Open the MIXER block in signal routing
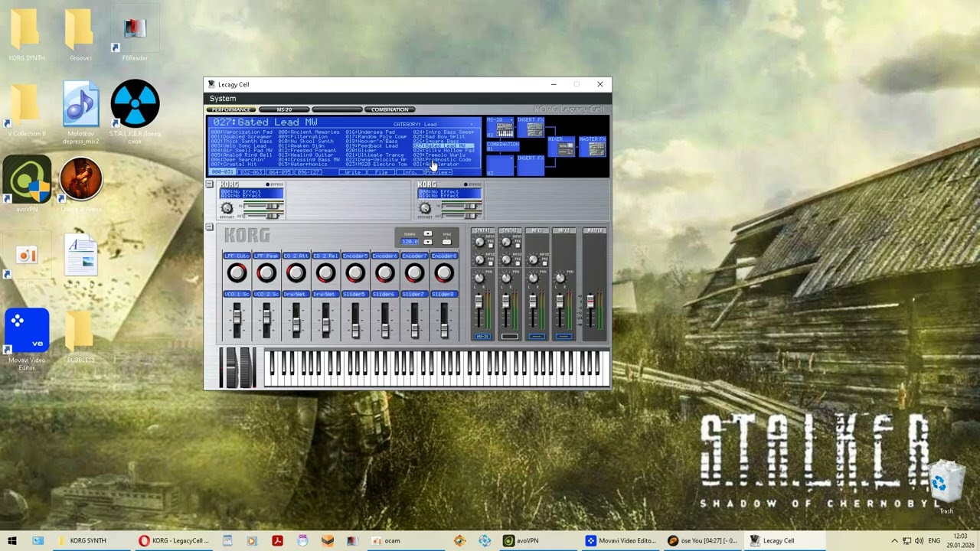Image resolution: width=980 pixels, height=551 pixels. (561, 146)
